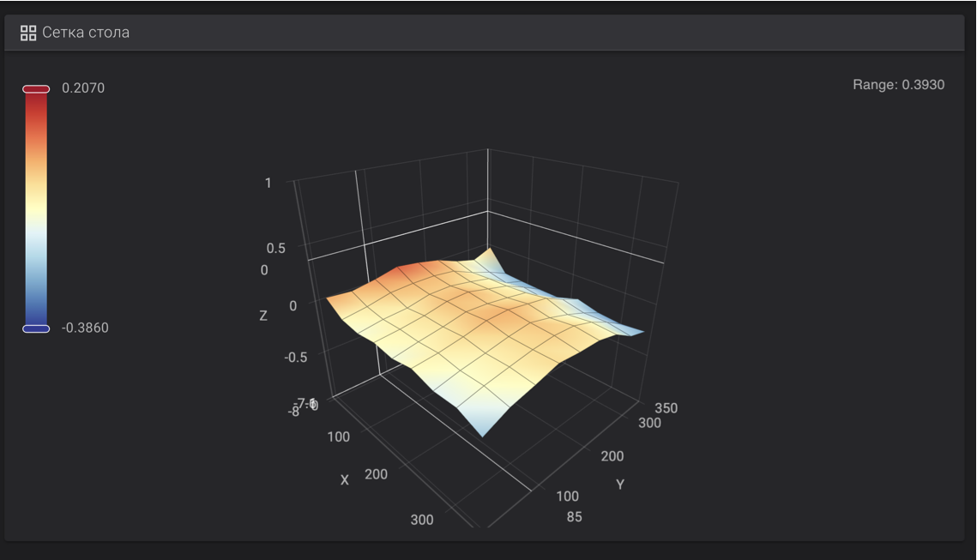Select the blue lower handle of color scale
Screen dimensions: 977x560
36,329
